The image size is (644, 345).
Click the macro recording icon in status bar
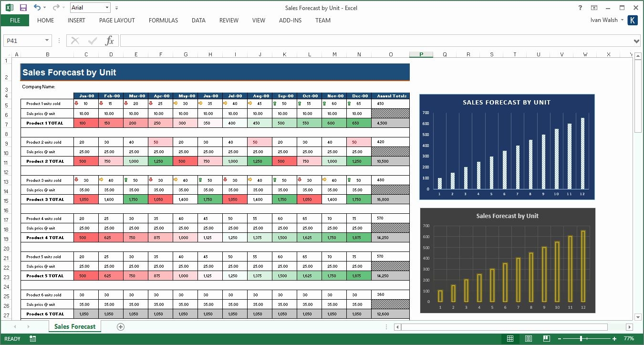[33, 339]
